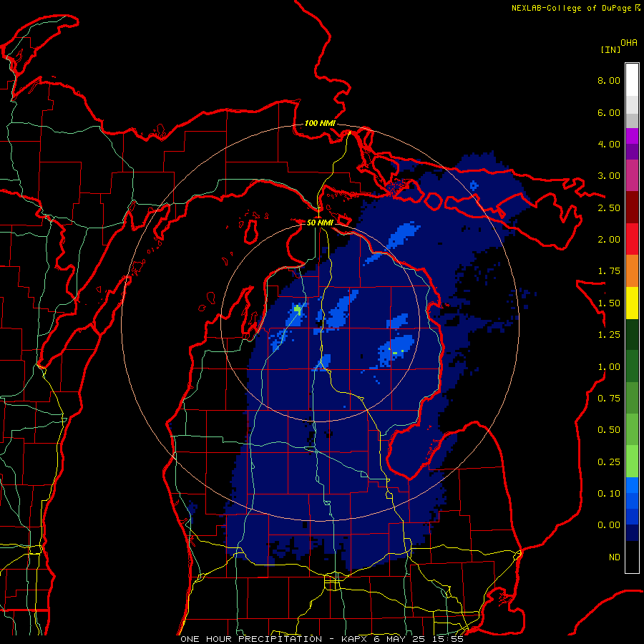Pick the yellow swatch beside 1.50
The height and width of the screenshot is (644, 644).
632,303
